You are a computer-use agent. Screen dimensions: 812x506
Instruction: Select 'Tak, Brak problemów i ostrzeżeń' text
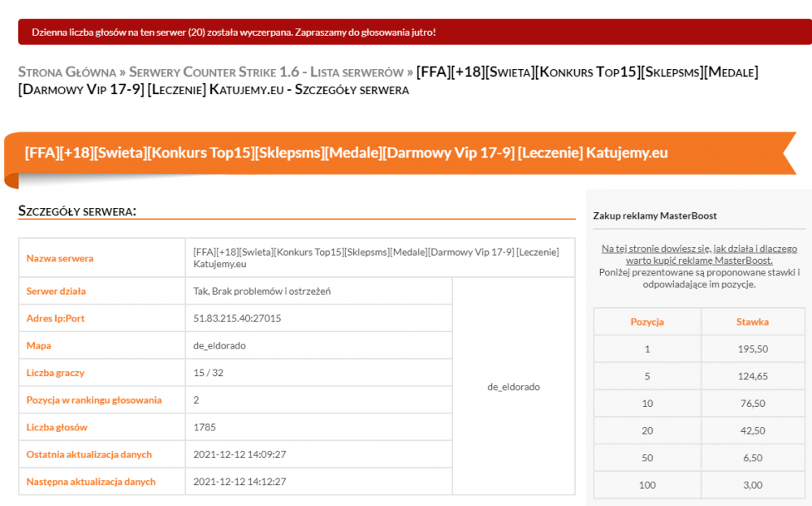tap(262, 291)
